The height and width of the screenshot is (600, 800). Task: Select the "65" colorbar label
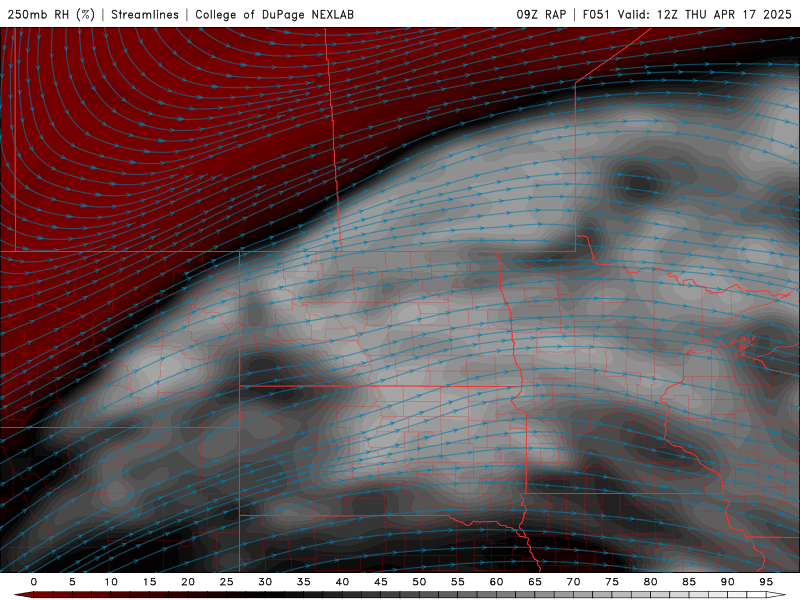coord(535,582)
